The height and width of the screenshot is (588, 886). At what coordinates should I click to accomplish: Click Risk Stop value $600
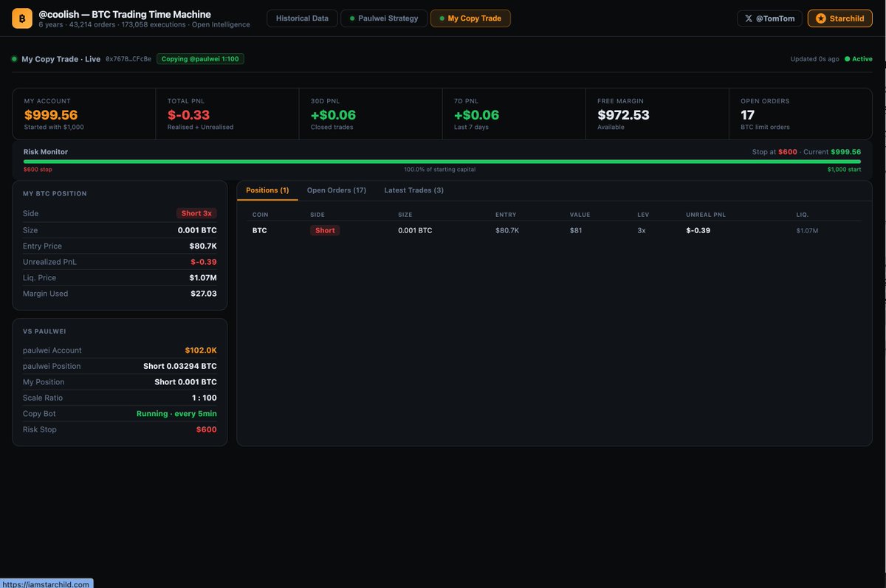click(x=206, y=429)
